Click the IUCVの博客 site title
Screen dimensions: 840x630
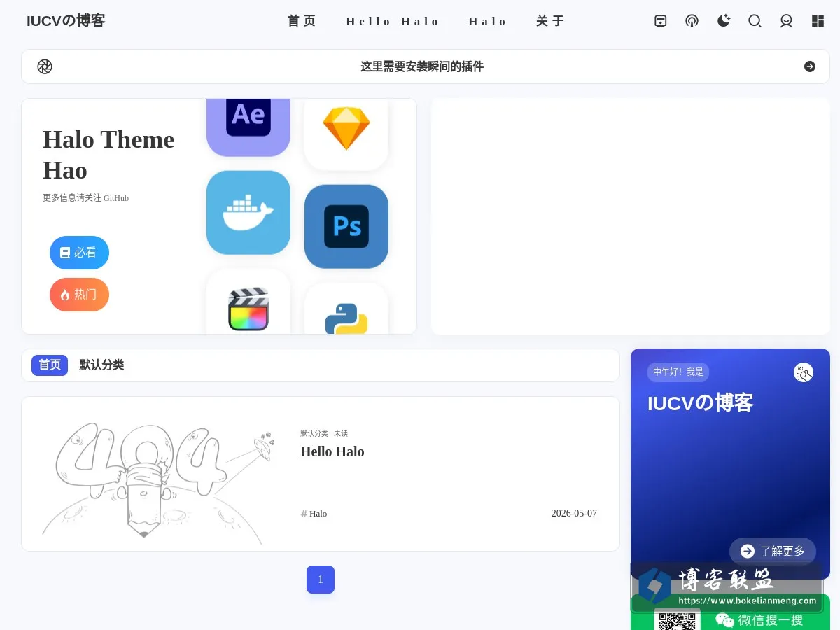pyautogui.click(x=66, y=21)
